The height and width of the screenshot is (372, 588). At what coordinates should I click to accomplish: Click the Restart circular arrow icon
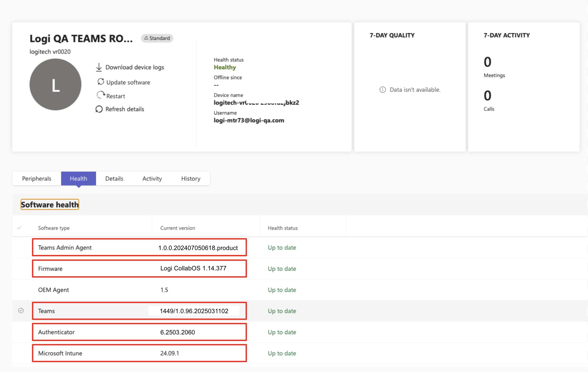point(101,95)
